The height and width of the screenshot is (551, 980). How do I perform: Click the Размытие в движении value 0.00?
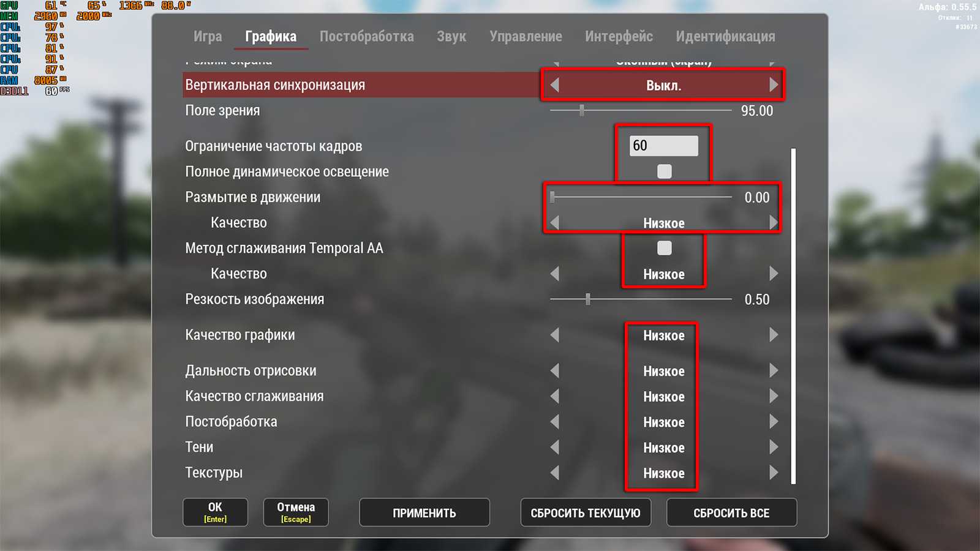(x=757, y=197)
